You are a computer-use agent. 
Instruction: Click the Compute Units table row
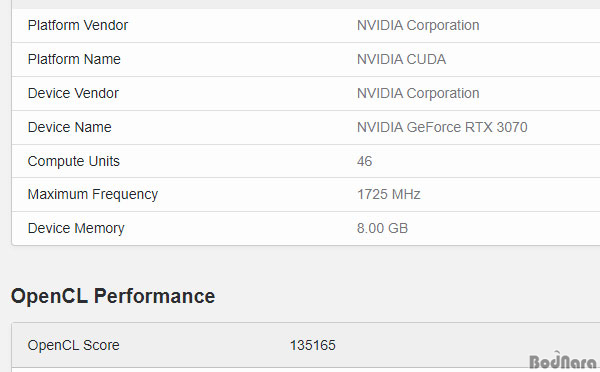306,161
